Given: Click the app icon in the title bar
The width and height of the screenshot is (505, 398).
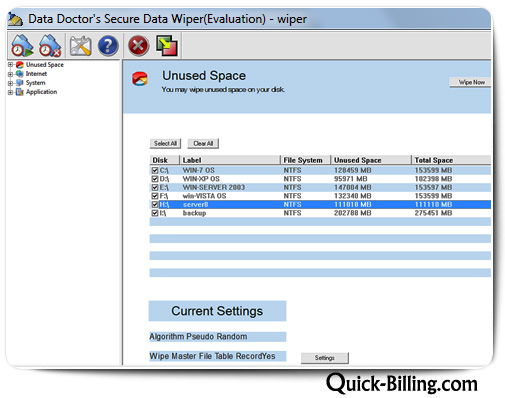Looking at the screenshot, I should pos(15,19).
